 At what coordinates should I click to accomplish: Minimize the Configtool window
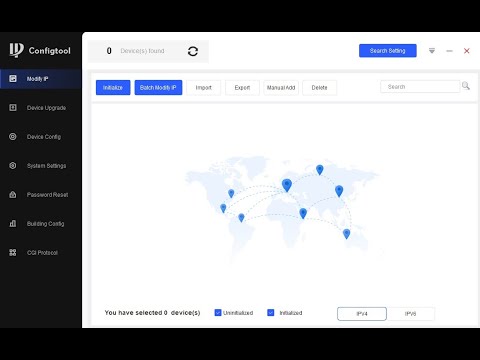tap(449, 51)
